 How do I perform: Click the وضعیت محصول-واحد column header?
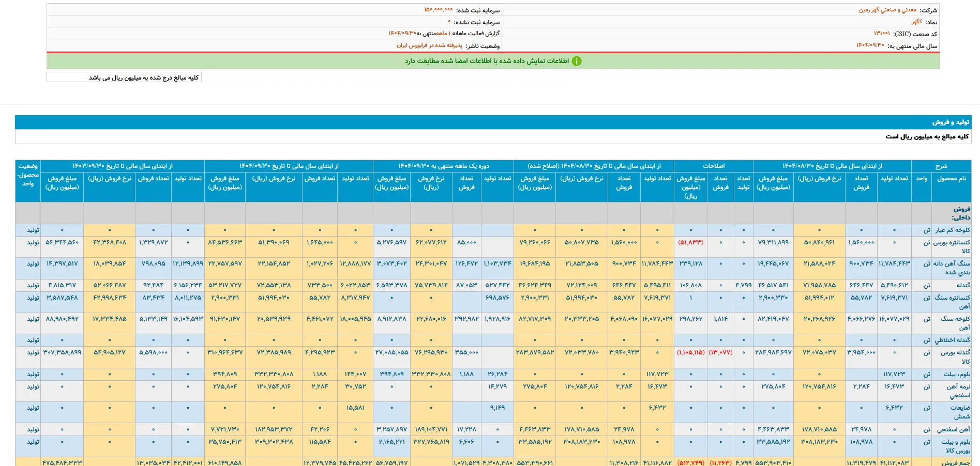[28, 175]
